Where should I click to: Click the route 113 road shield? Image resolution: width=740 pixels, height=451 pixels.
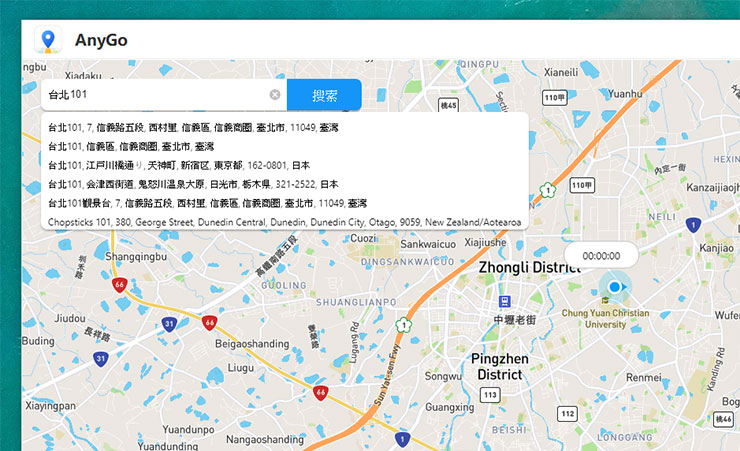490,394
